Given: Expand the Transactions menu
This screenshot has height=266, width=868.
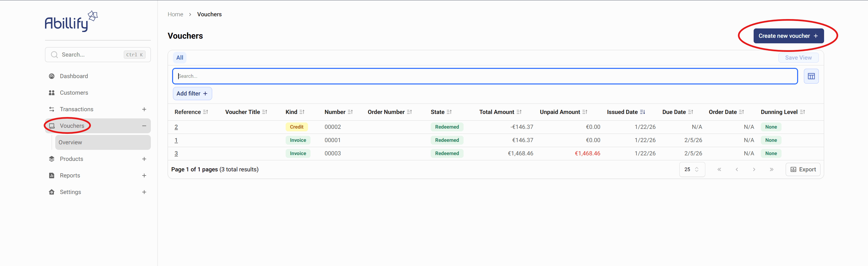Looking at the screenshot, I should 144,109.
